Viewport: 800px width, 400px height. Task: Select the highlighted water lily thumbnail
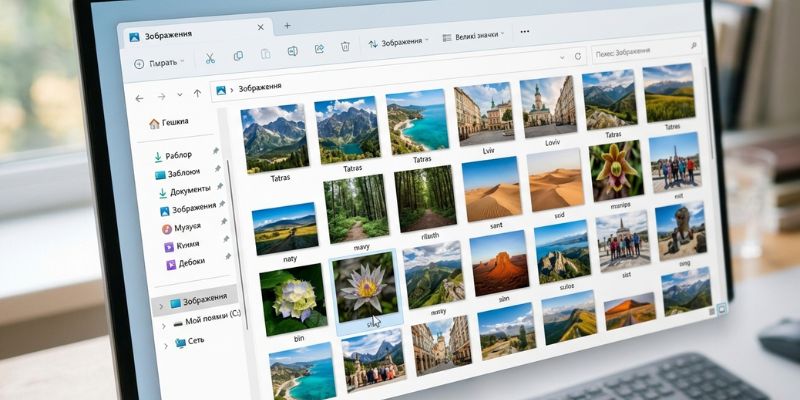pyautogui.click(x=365, y=286)
